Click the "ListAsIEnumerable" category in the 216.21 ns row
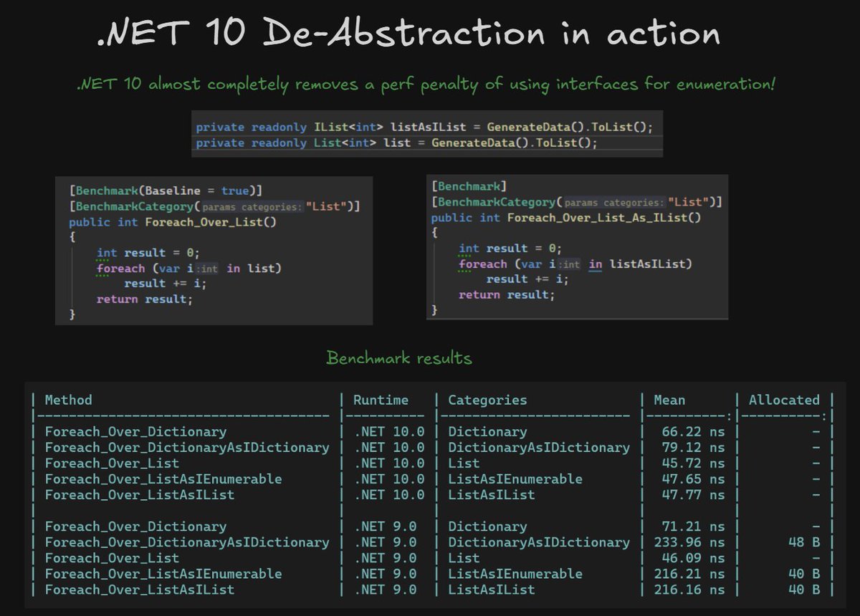This screenshot has width=860, height=616. pyautogui.click(x=515, y=574)
